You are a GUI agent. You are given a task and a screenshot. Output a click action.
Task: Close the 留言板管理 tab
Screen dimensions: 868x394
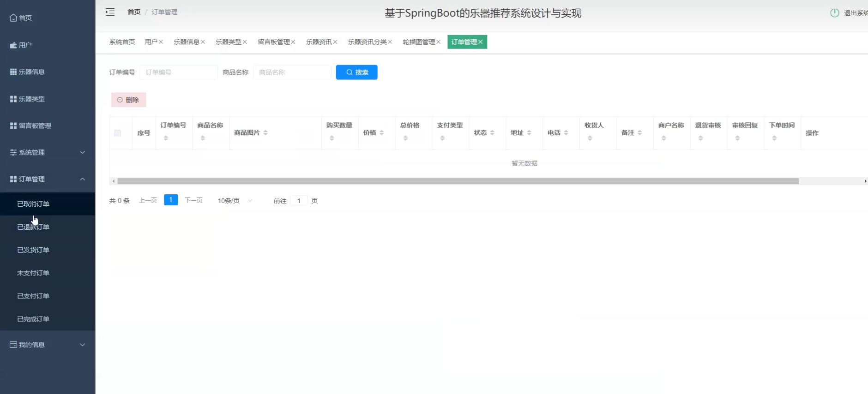[x=293, y=42]
